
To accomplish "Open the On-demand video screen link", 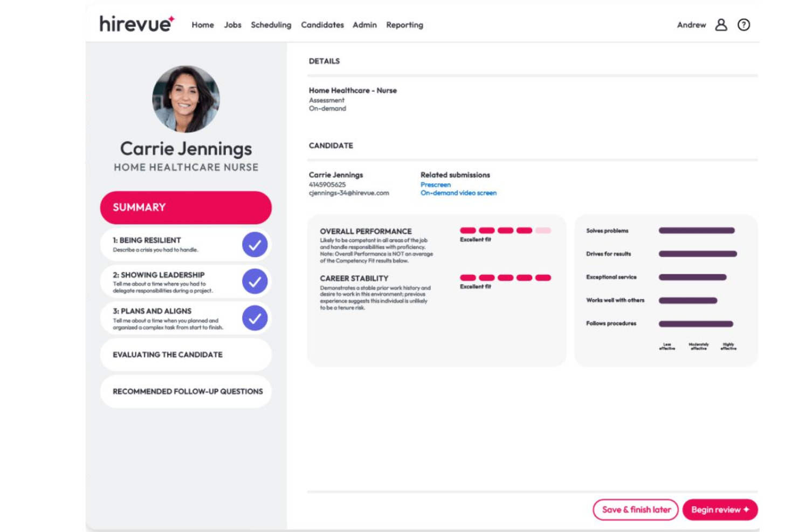I will point(458,193).
